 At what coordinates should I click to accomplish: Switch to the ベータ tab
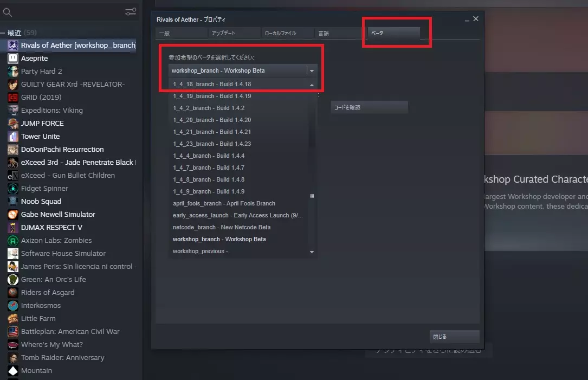[393, 33]
